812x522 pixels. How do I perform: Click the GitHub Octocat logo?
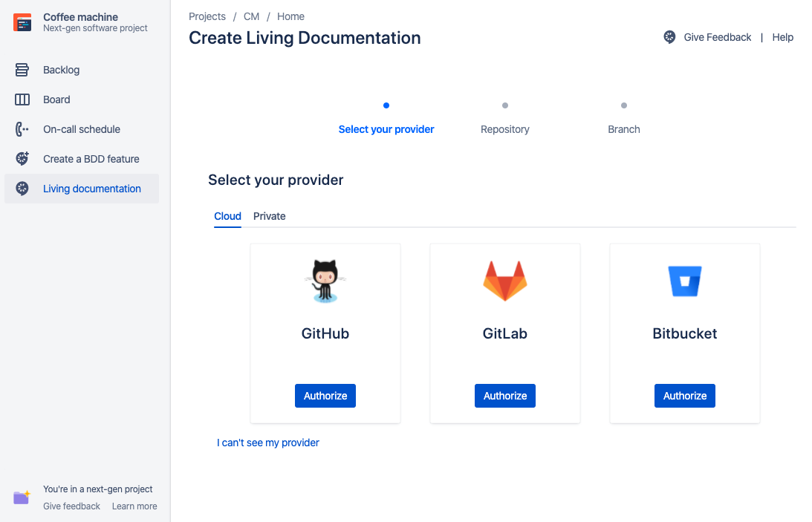[325, 281]
